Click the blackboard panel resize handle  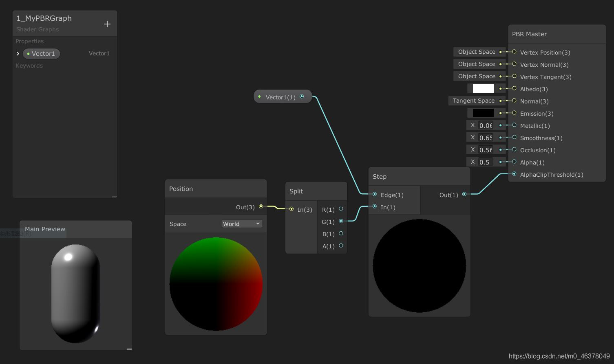point(114,196)
